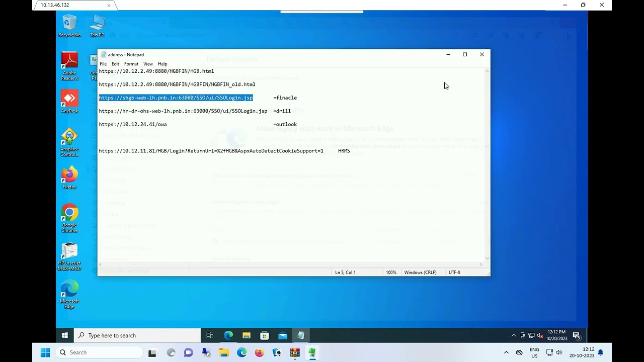
Task: Open the local Windows 11 Start button
Action: (x=45, y=352)
